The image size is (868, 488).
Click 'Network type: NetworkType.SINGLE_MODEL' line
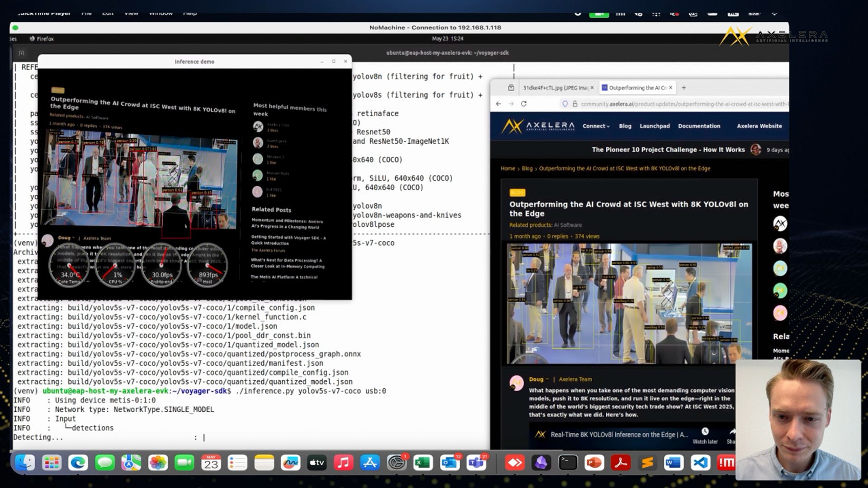(135, 409)
